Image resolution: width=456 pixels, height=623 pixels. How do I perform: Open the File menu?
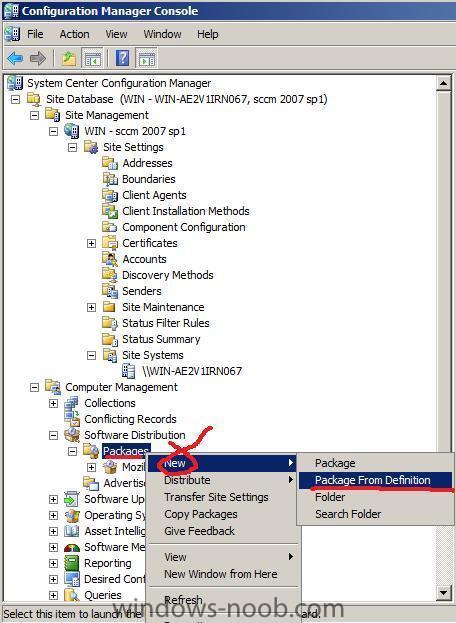click(x=35, y=34)
